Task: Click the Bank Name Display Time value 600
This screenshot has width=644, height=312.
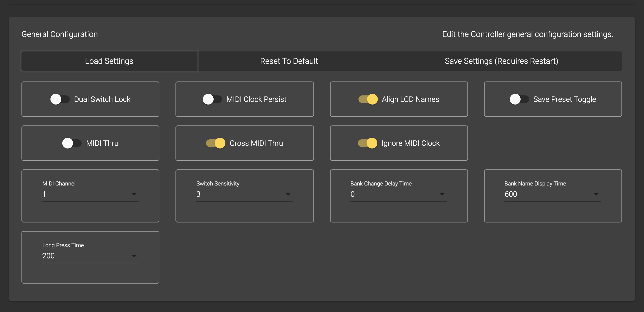Action: 511,194
